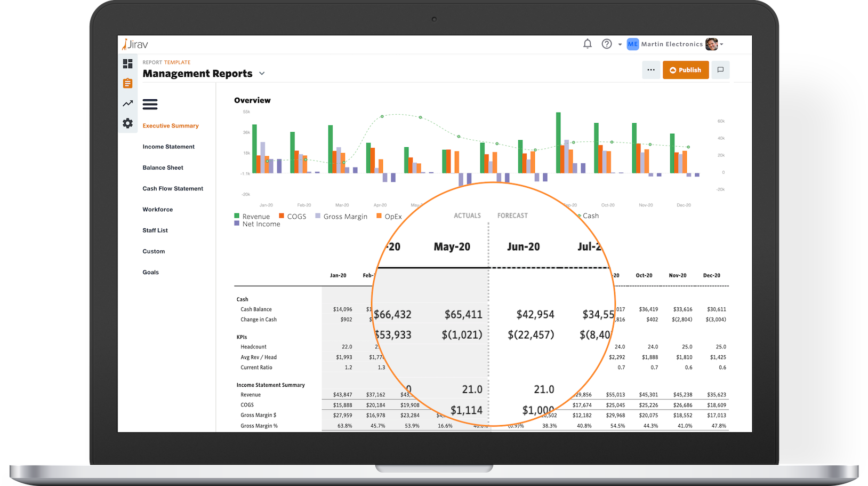Check notifications via the bell icon
The width and height of the screenshot is (868, 486).
pyautogui.click(x=588, y=44)
